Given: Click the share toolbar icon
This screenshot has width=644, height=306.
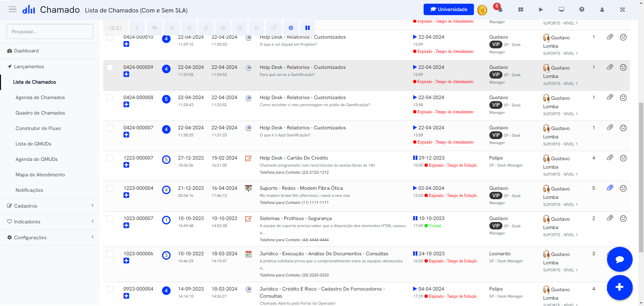Looking at the screenshot, I should (x=189, y=28).
